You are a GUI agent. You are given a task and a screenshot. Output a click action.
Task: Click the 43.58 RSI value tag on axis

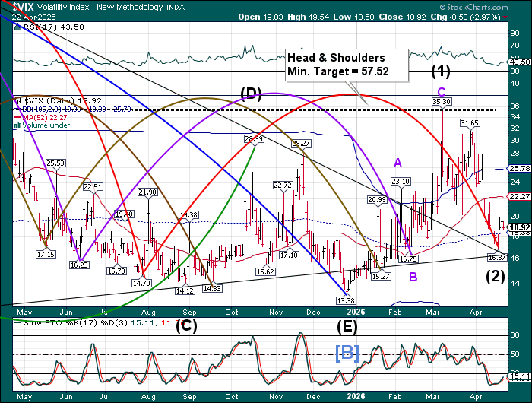519,61
